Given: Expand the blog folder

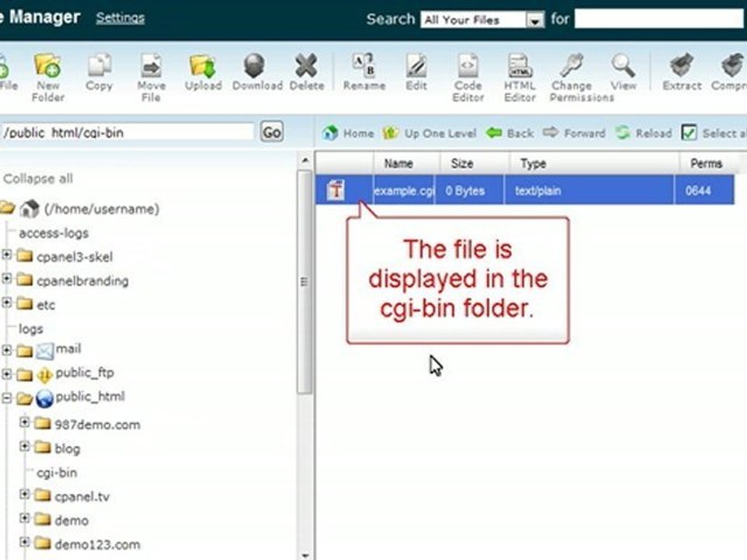Looking at the screenshot, I should [25, 446].
